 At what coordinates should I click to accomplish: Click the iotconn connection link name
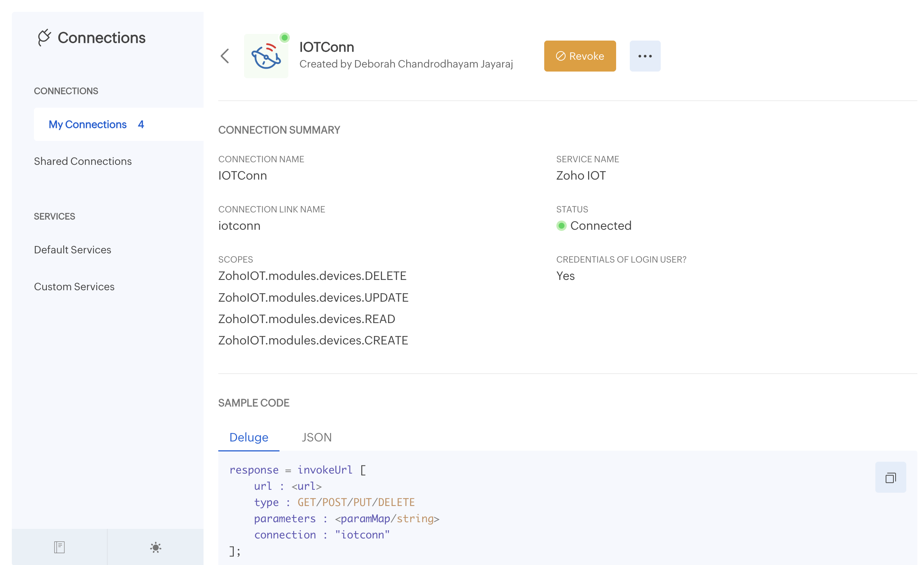tap(239, 226)
